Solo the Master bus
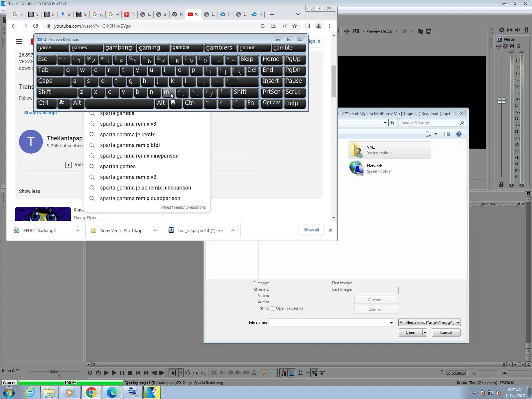 519,46
